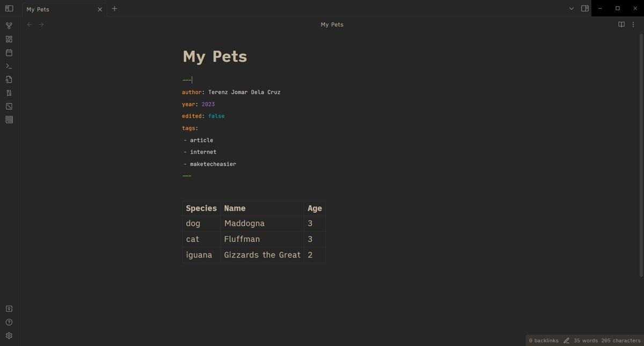Click the 0 backlinks status item

(x=543, y=341)
